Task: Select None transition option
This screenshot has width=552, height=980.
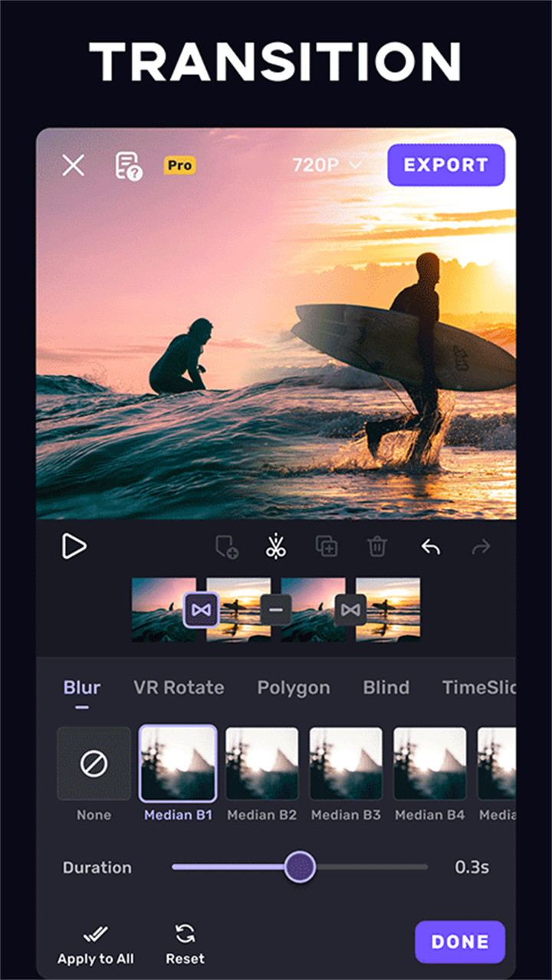Action: [94, 764]
